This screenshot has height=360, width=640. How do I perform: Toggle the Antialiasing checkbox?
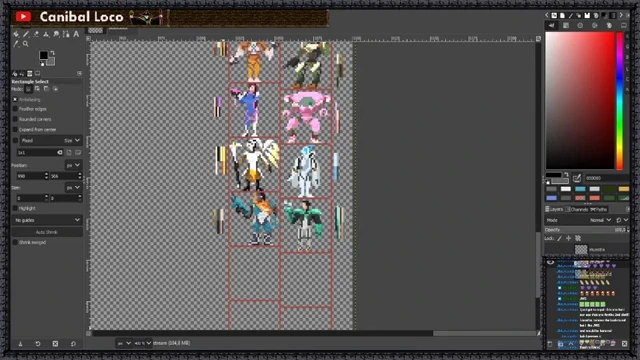pyautogui.click(x=15, y=99)
